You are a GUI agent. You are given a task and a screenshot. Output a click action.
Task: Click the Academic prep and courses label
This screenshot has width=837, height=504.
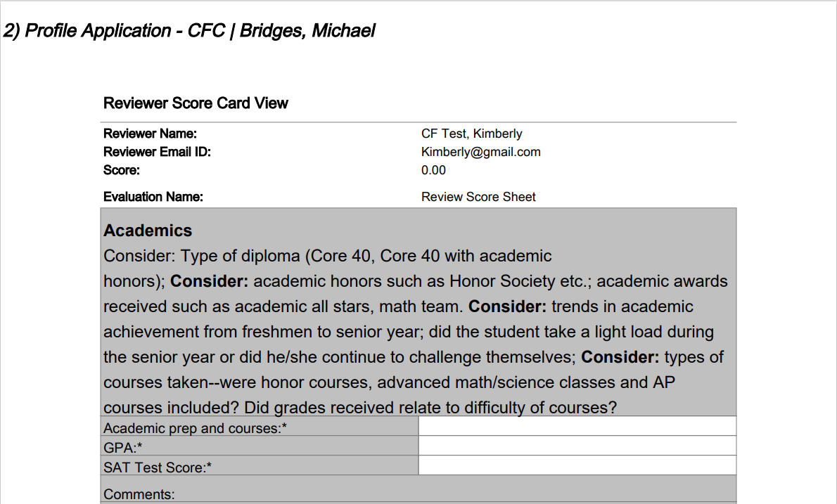coord(195,428)
